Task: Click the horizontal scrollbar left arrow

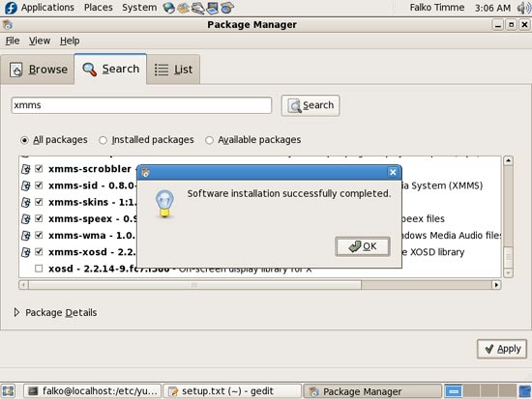Action: 23,285
